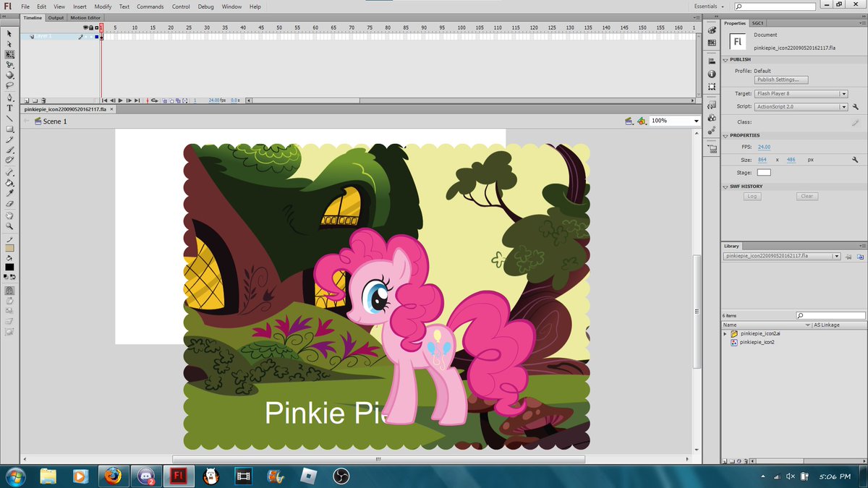The height and width of the screenshot is (488, 868).
Task: Collapse the SWF HISTORY section
Action: [725, 187]
